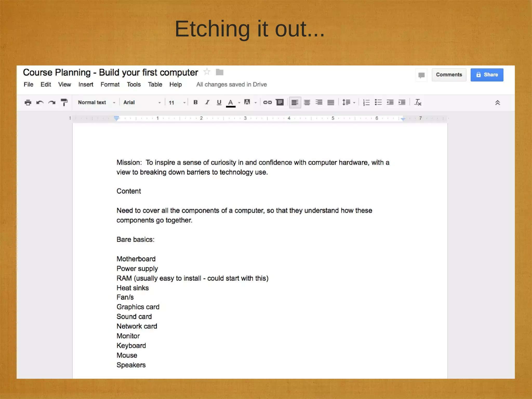Open the Format menu
Image resolution: width=532 pixels, height=399 pixels.
(x=110, y=84)
